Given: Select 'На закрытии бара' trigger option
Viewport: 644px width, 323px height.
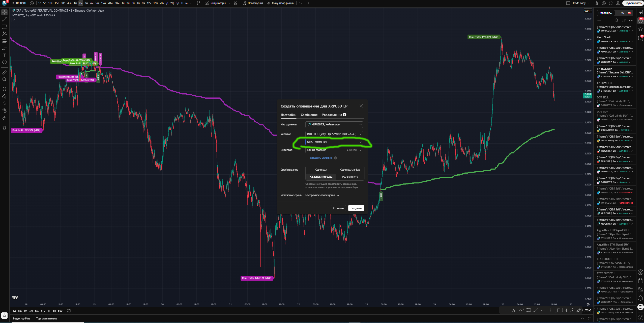Looking at the screenshot, I should tap(321, 177).
